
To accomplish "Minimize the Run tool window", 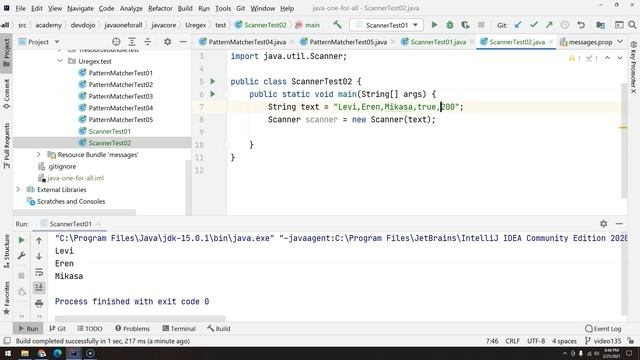I will point(619,224).
